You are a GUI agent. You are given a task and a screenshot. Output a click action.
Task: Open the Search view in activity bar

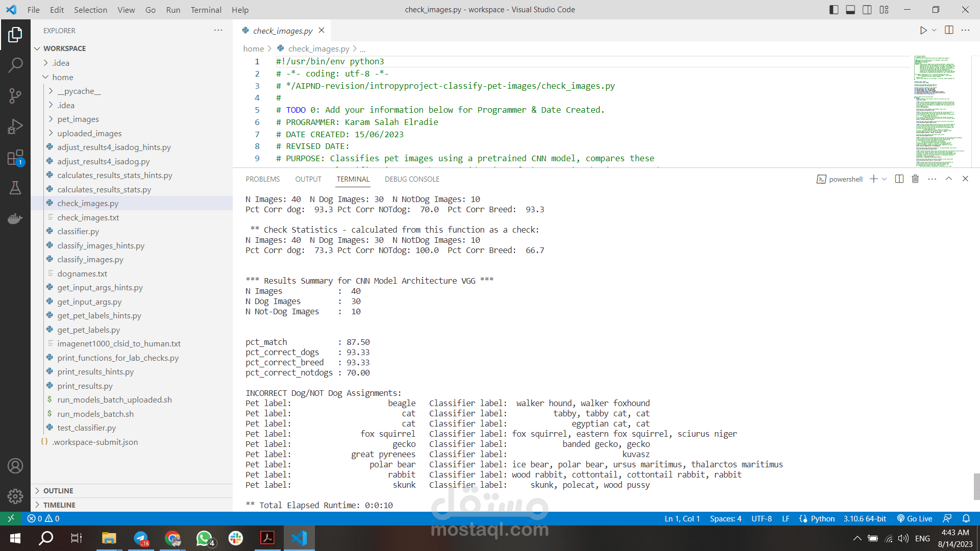pyautogui.click(x=15, y=65)
